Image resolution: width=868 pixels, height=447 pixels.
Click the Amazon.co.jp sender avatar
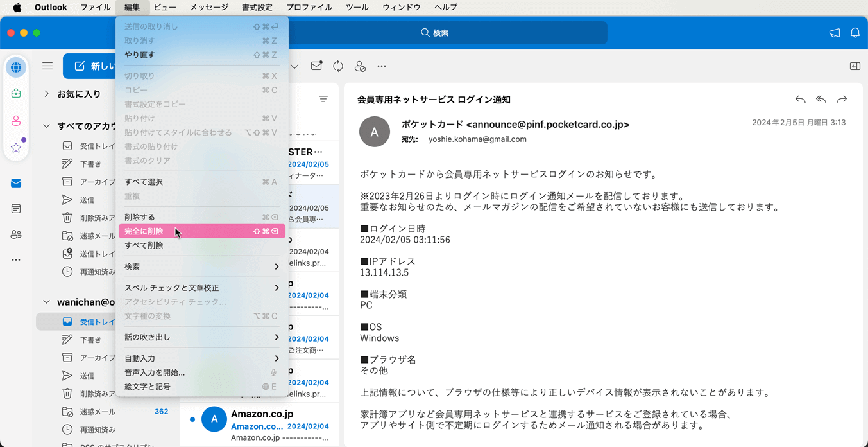pyautogui.click(x=214, y=419)
